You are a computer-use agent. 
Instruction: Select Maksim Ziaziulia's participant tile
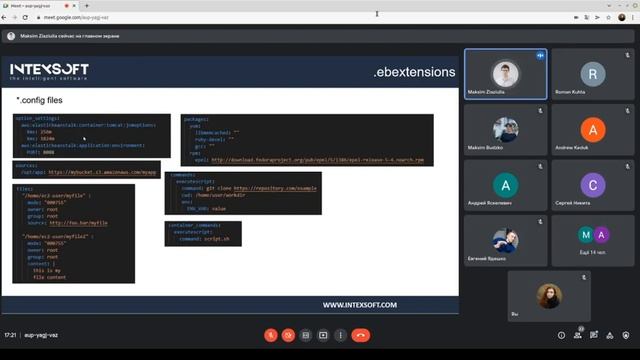point(505,74)
